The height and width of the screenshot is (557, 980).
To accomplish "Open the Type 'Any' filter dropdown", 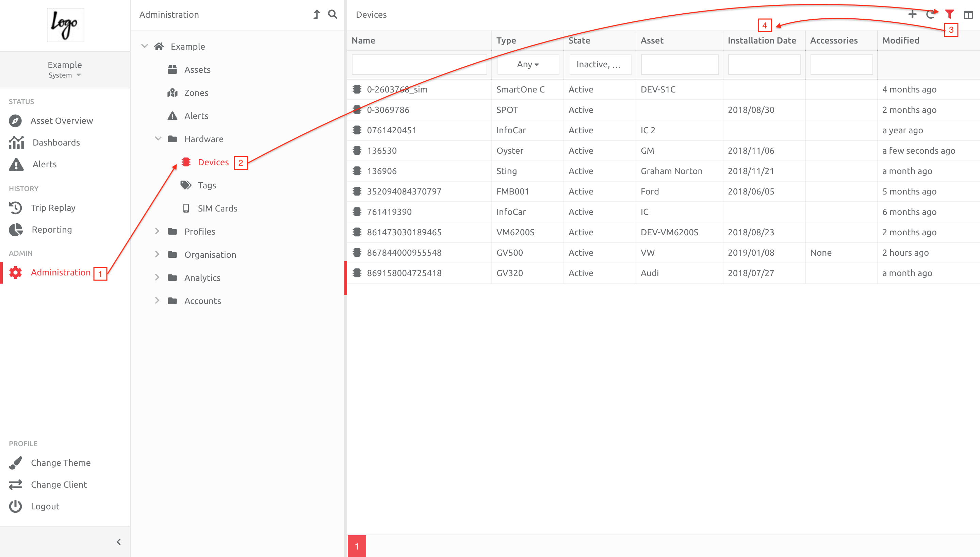I will click(x=527, y=64).
